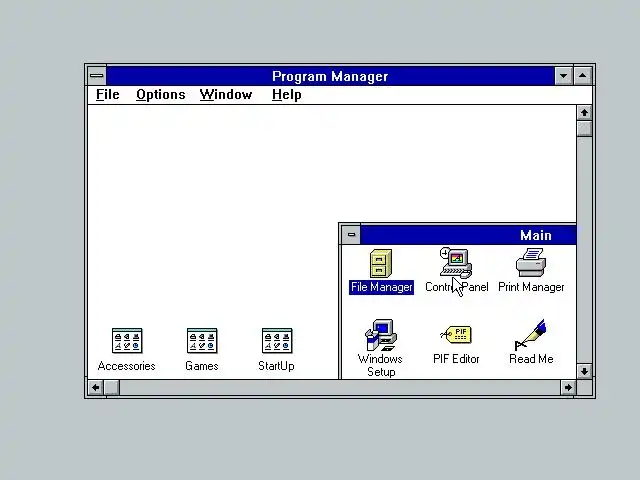Launch Control Panel from Main group
This screenshot has height=480, width=640.
456,263
